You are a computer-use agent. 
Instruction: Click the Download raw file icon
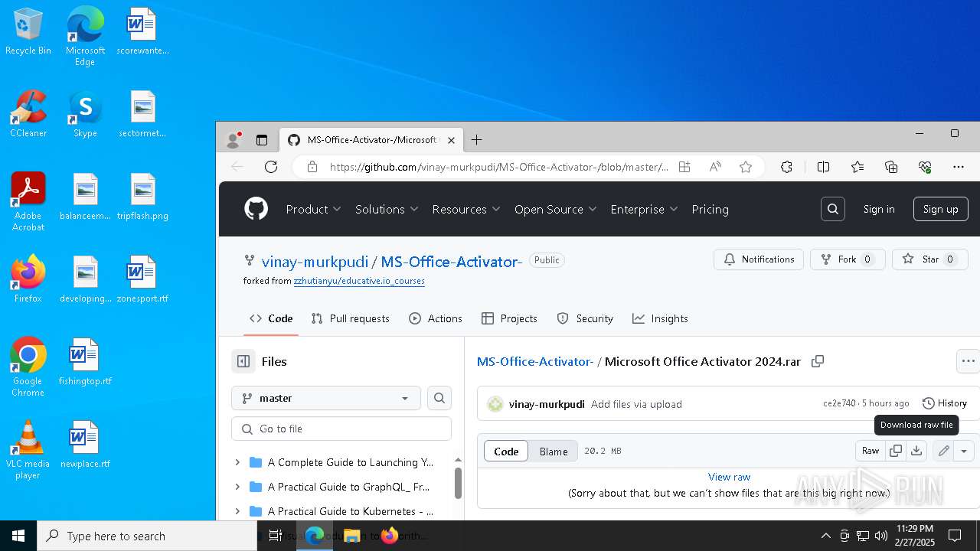point(916,451)
